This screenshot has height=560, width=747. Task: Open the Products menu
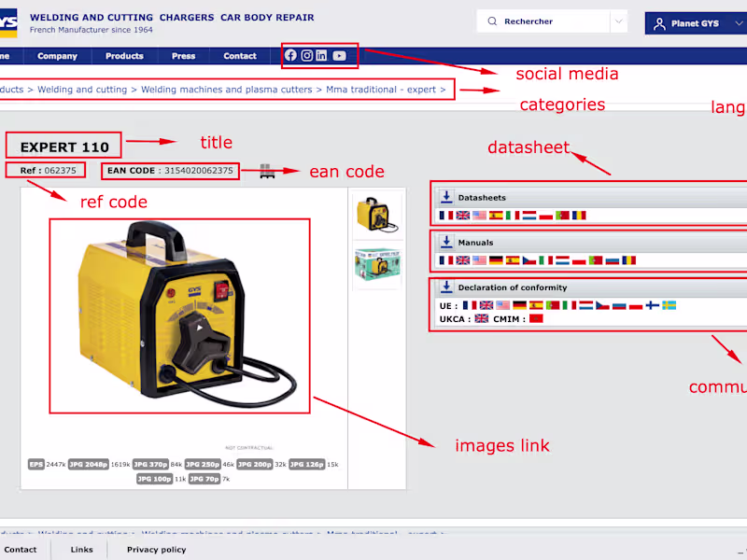(x=123, y=56)
